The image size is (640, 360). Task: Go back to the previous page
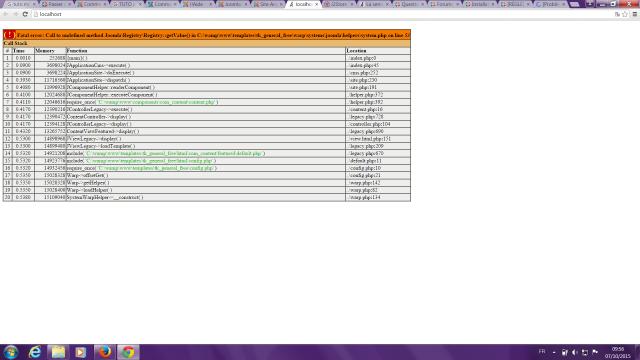pos(6,14)
